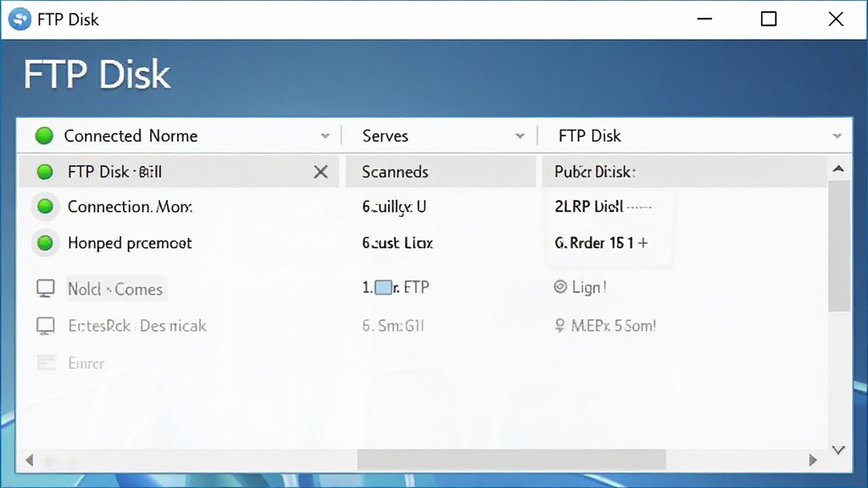The width and height of the screenshot is (868, 488).
Task: Select the Nold Comes entry
Action: coord(115,289)
